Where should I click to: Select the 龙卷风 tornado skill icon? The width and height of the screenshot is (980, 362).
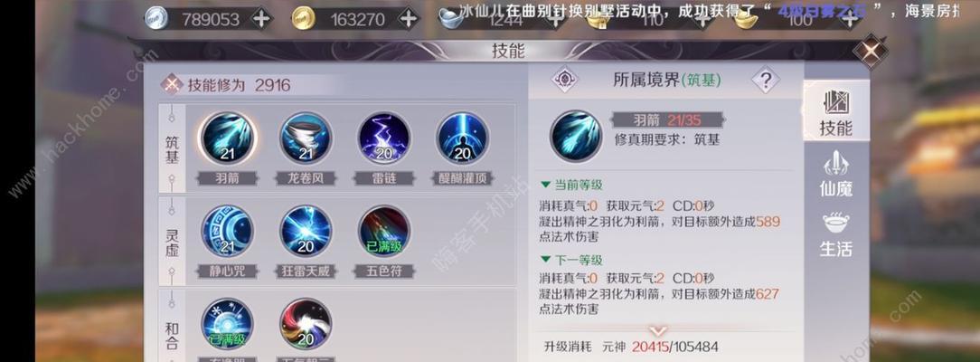coord(306,138)
